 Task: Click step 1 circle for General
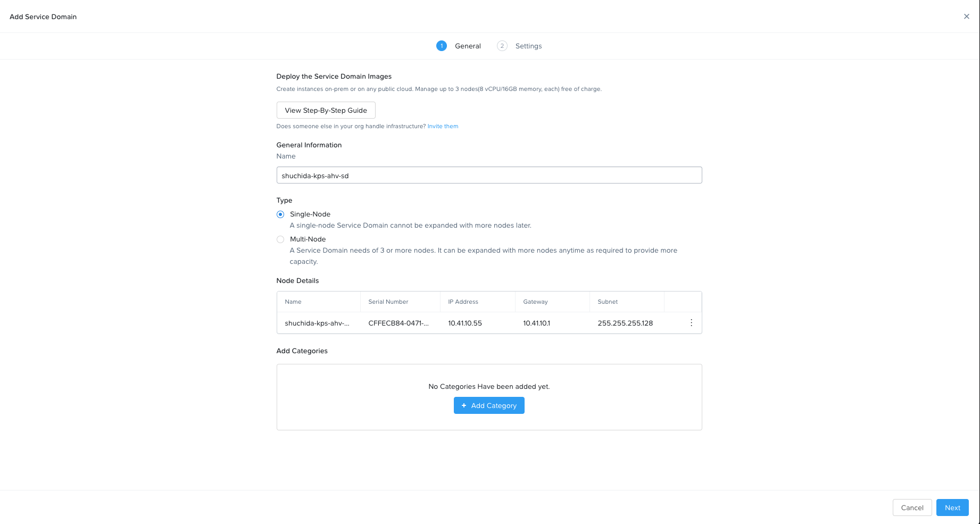pyautogui.click(x=441, y=46)
